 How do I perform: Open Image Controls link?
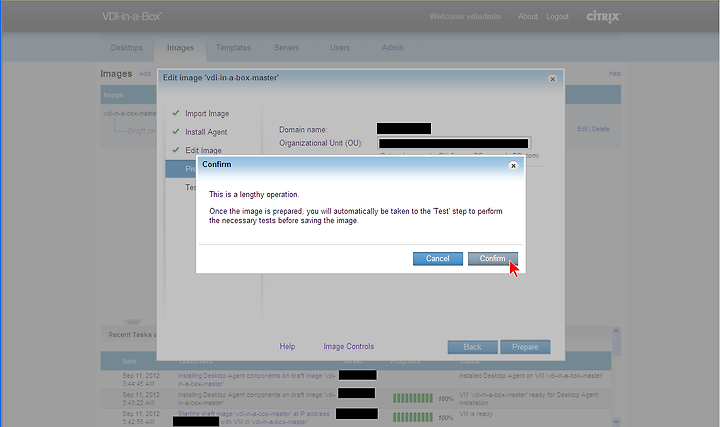point(349,346)
